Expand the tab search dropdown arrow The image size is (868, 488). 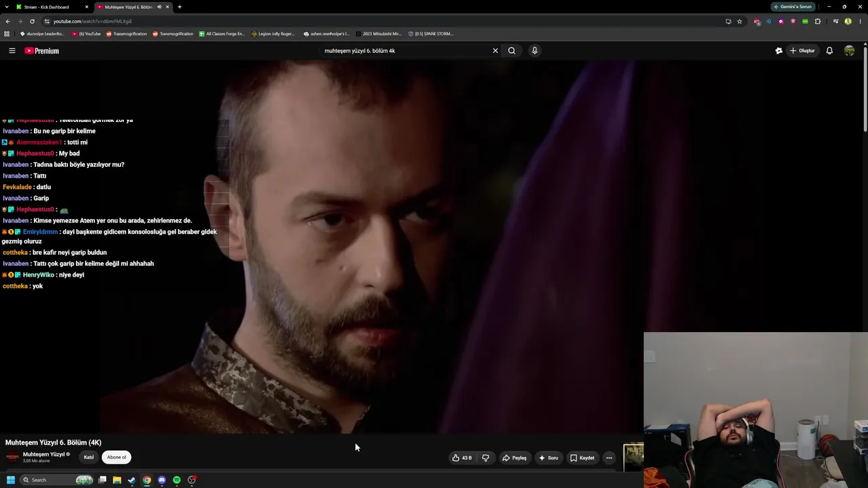pos(7,7)
